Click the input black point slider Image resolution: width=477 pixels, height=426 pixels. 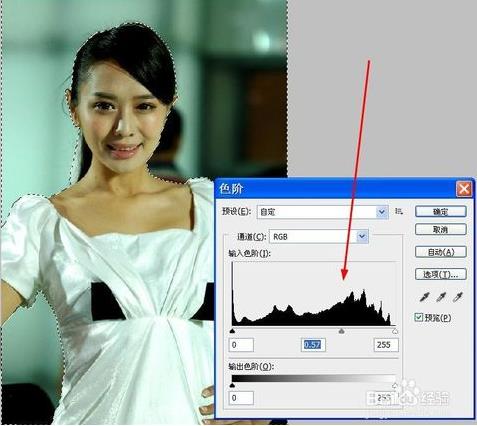pos(232,331)
